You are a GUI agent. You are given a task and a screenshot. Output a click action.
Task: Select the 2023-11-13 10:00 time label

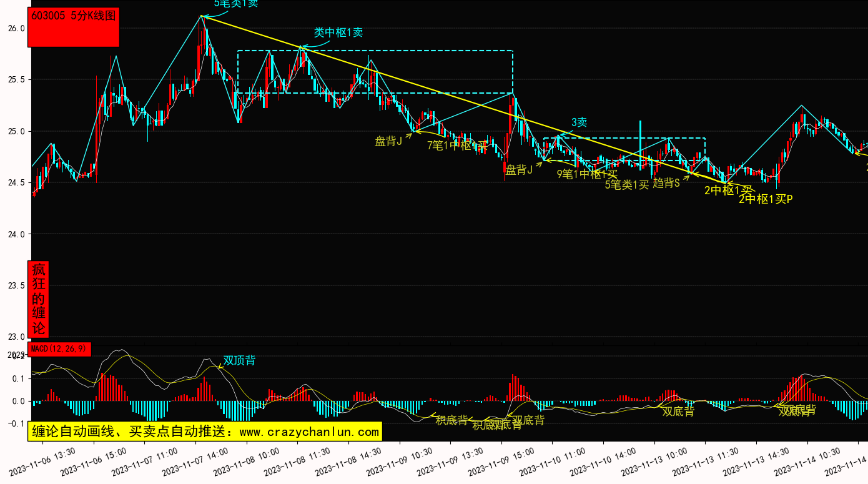tap(654, 462)
